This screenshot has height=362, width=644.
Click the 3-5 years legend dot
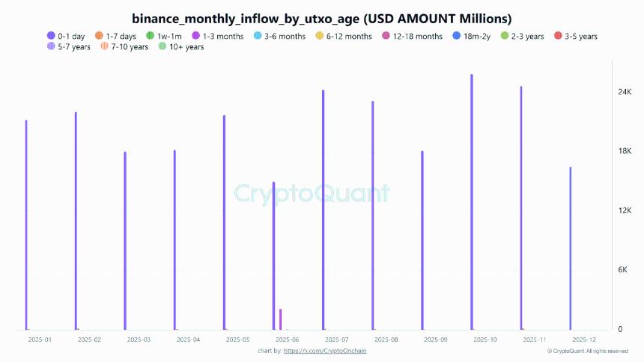559,36
